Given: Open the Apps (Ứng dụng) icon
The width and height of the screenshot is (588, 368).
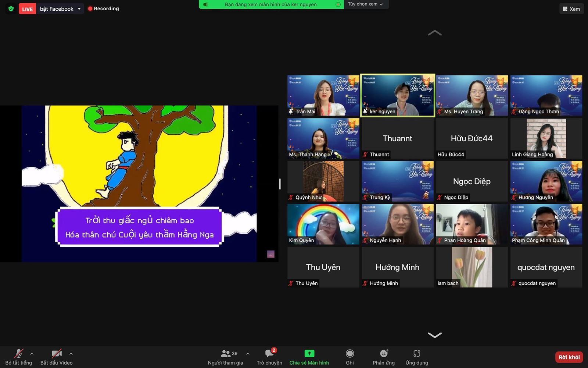Looking at the screenshot, I should (416, 354).
